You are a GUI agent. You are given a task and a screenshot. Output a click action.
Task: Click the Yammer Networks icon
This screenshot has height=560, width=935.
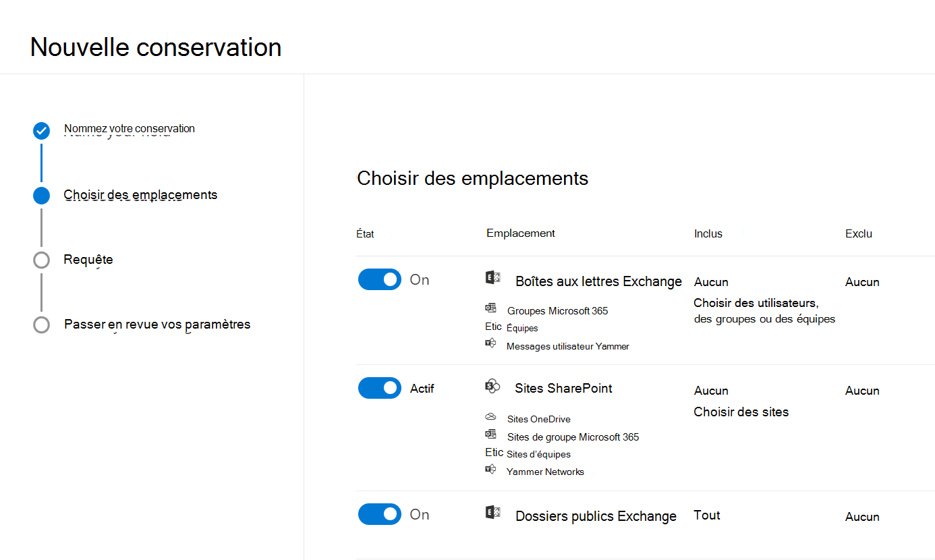pos(490,469)
